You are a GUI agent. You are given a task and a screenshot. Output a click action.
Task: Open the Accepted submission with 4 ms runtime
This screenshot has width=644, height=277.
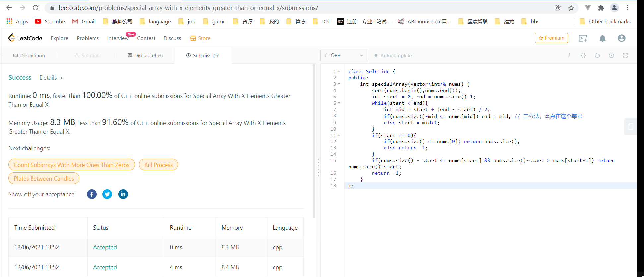[x=105, y=267]
